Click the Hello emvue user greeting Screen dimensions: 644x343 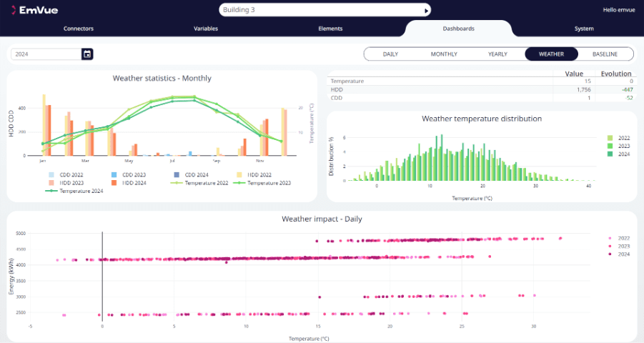(x=618, y=10)
